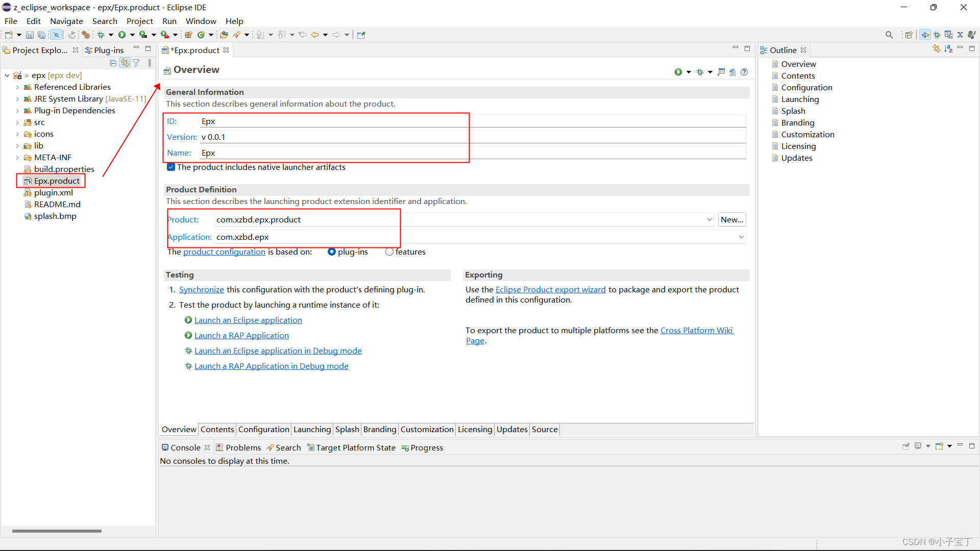Switch to the Contents tab
The width and height of the screenshot is (980, 551).
coord(216,429)
